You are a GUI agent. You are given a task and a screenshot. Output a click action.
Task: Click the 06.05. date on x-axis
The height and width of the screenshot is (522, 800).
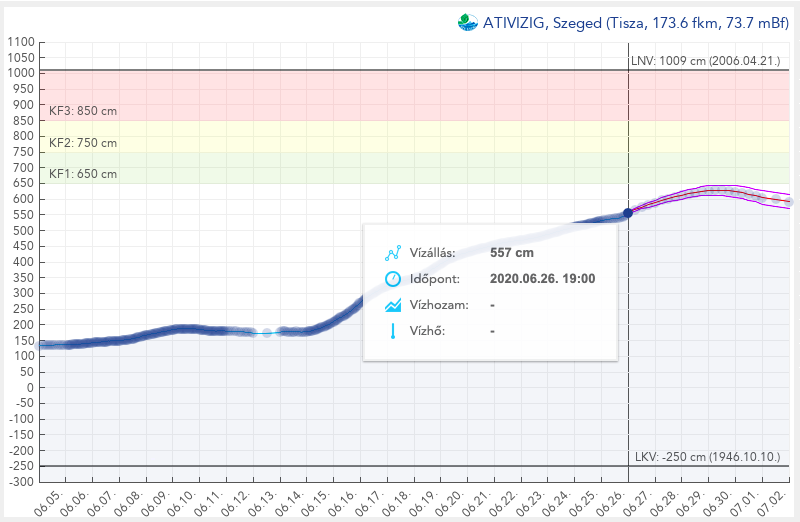click(x=52, y=498)
